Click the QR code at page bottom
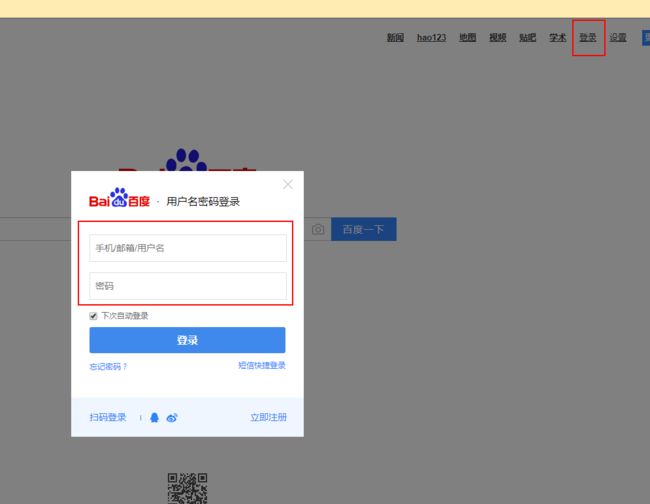Screen dimensions: 650x504 187,488
